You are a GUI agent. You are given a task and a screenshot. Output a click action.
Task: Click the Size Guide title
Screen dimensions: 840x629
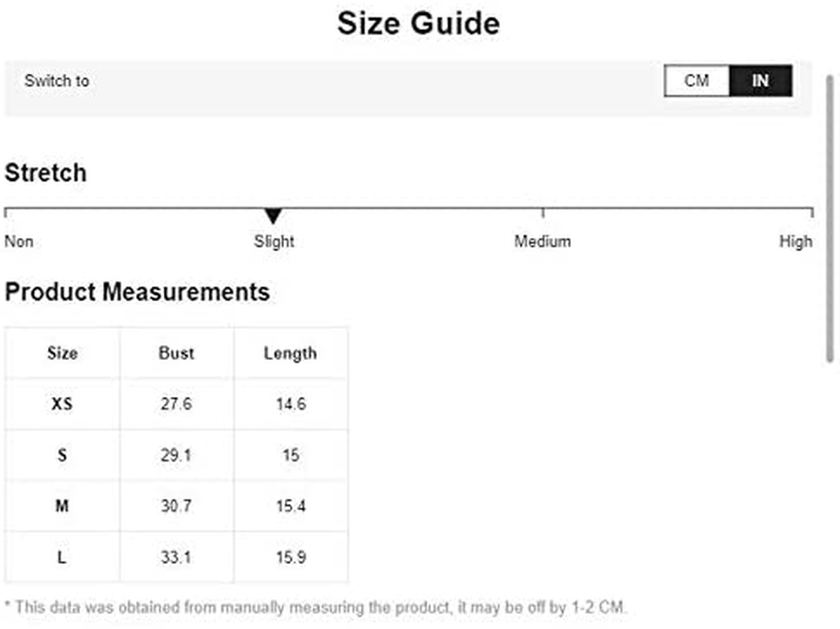point(418,24)
